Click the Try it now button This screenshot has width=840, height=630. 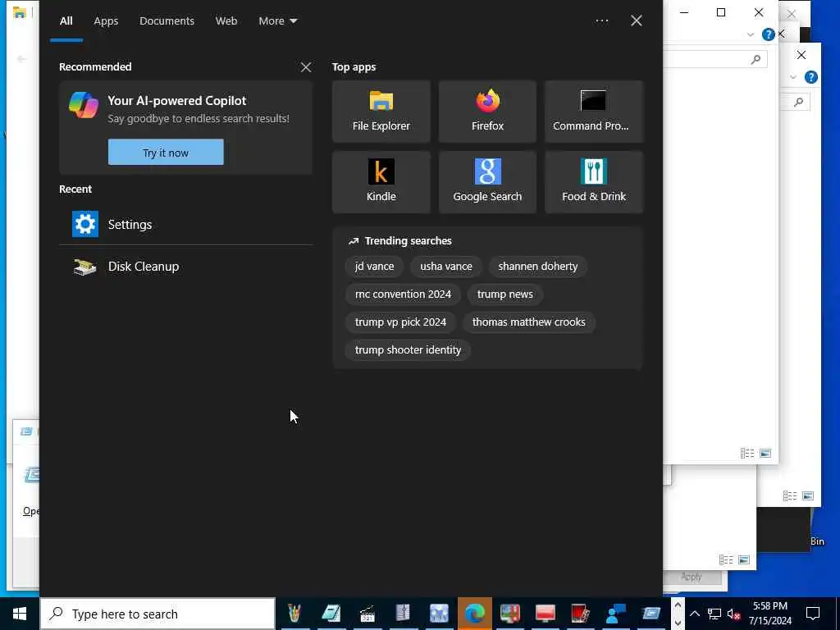click(166, 152)
